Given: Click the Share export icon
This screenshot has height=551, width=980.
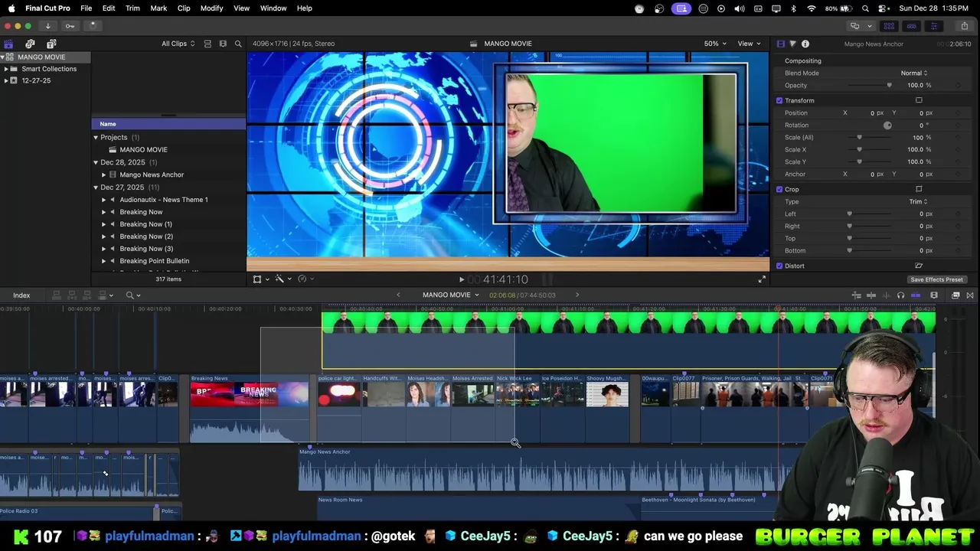Looking at the screenshot, I should point(964,25).
